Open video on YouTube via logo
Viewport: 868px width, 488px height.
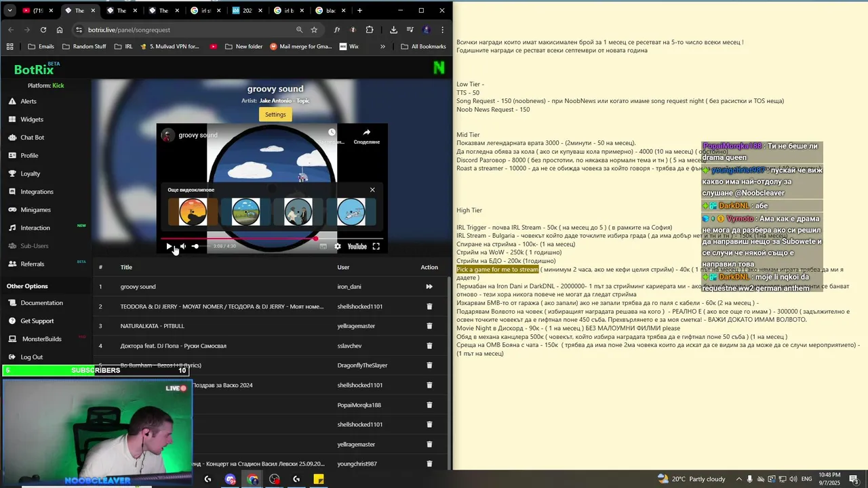point(357,246)
